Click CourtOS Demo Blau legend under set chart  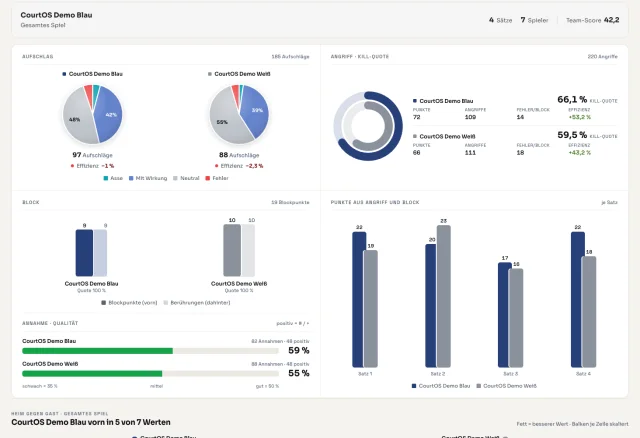tap(441, 386)
